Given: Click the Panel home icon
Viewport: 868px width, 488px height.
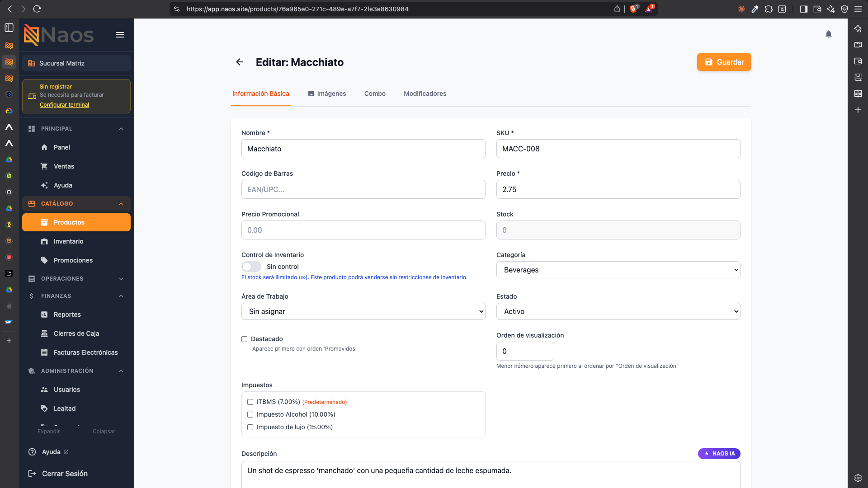Looking at the screenshot, I should pos(44,147).
